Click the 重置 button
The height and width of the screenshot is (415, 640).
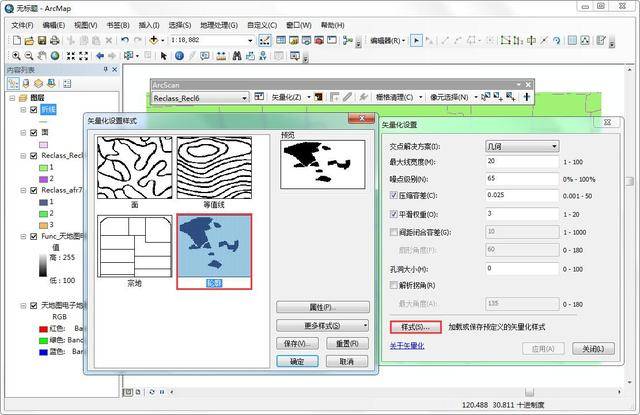pyautogui.click(x=347, y=344)
